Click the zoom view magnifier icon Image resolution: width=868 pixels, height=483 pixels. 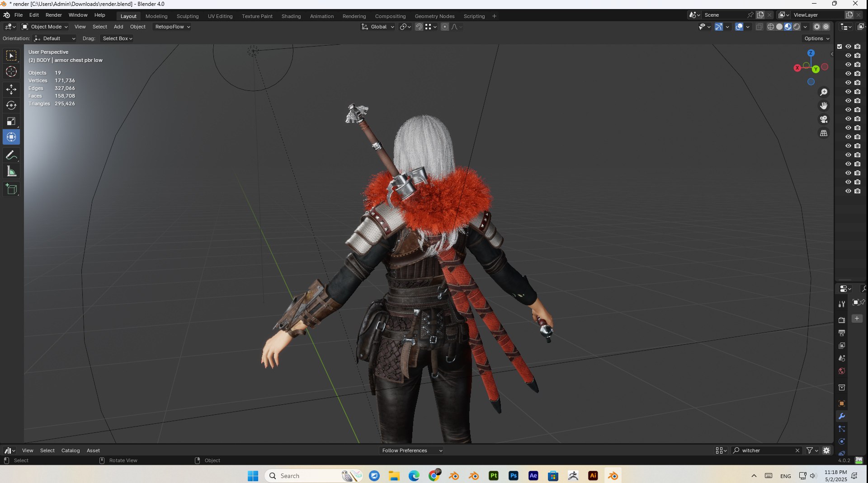coord(824,92)
